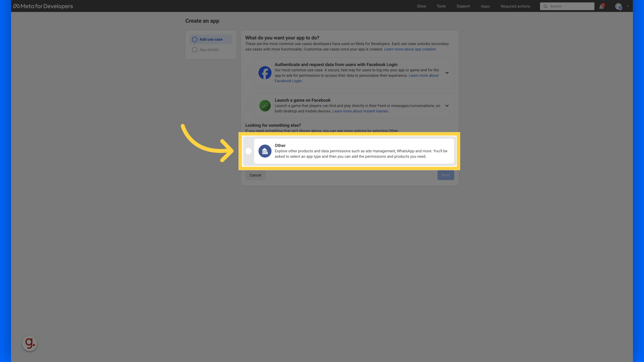Focus the Search input field
This screenshot has width=644, height=362.
pos(567,6)
